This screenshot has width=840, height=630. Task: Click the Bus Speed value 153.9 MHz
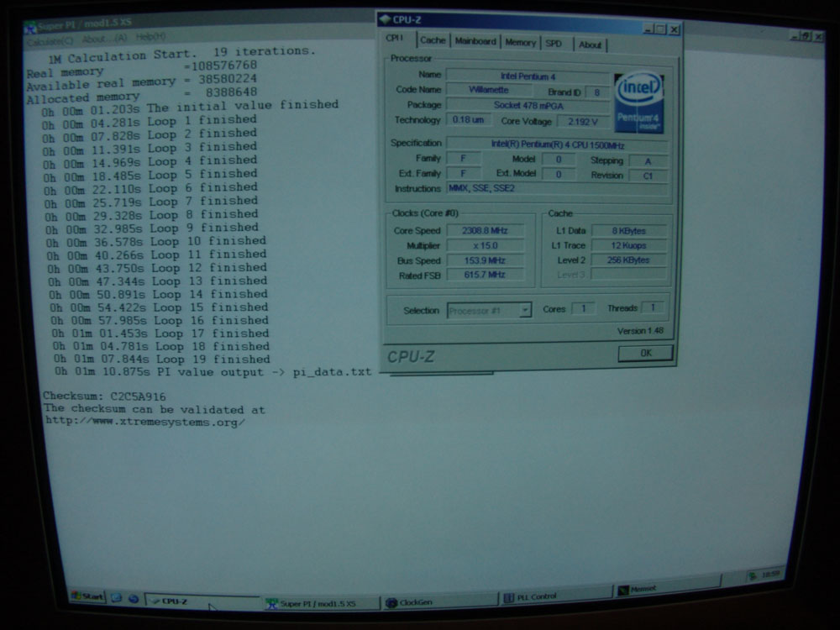pos(485,260)
